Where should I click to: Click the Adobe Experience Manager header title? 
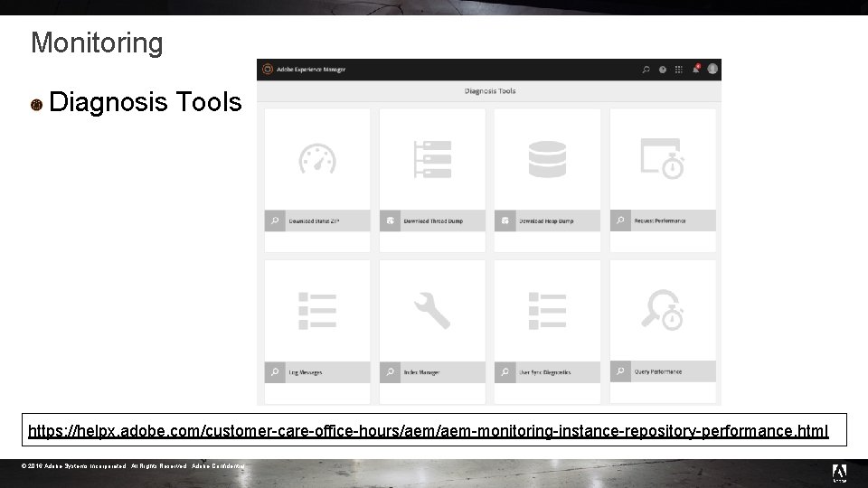(311, 70)
